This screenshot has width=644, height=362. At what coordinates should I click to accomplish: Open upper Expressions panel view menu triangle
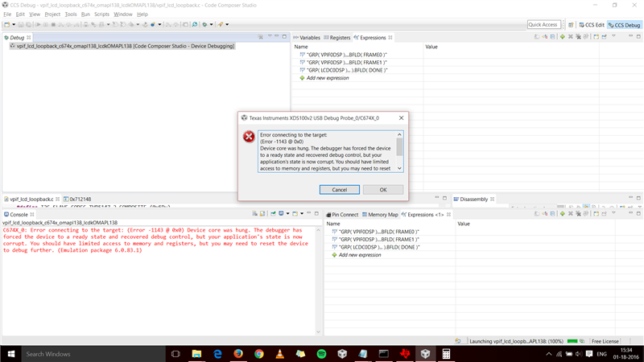pos(613,36)
